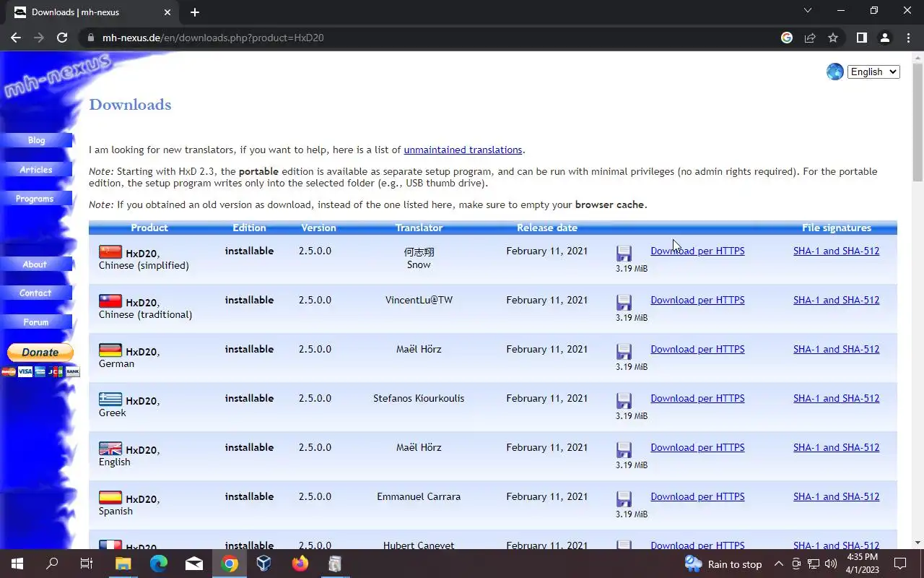Screen dimensions: 924x578
Task: Download per HTTPS for Greek
Action: pos(697,398)
